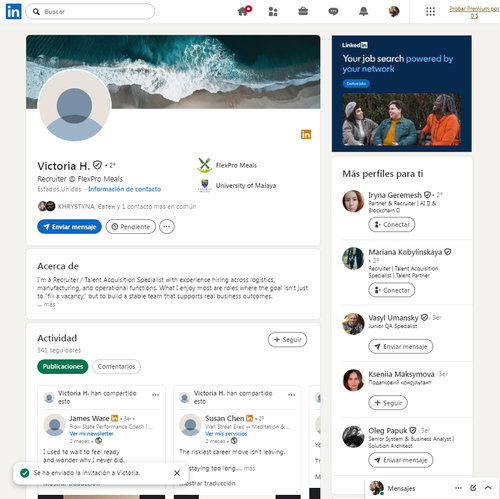Image resolution: width=500 pixels, height=499 pixels.
Task: Open the Home feed icon
Action: point(244,11)
